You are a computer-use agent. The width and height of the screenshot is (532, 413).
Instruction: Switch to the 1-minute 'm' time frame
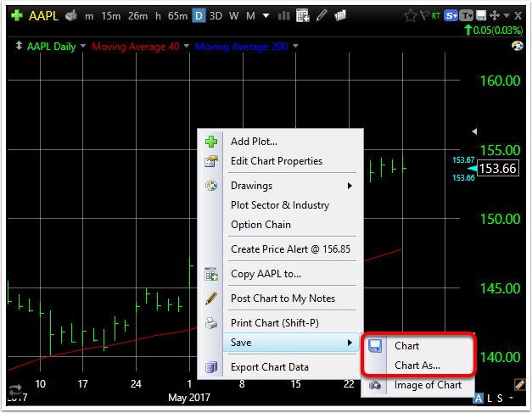tap(89, 16)
